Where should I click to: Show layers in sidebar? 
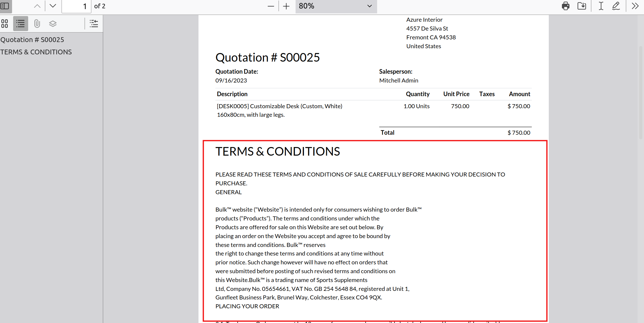click(x=53, y=24)
